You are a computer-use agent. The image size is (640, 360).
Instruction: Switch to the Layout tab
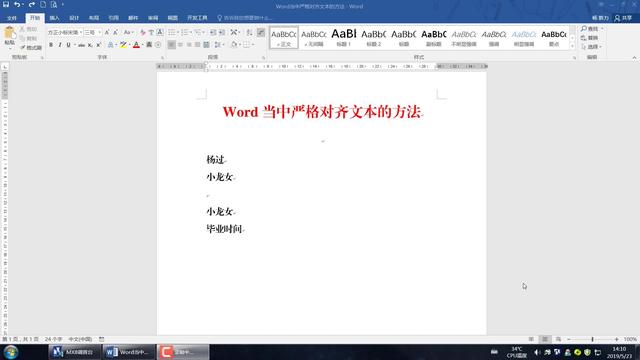94,18
